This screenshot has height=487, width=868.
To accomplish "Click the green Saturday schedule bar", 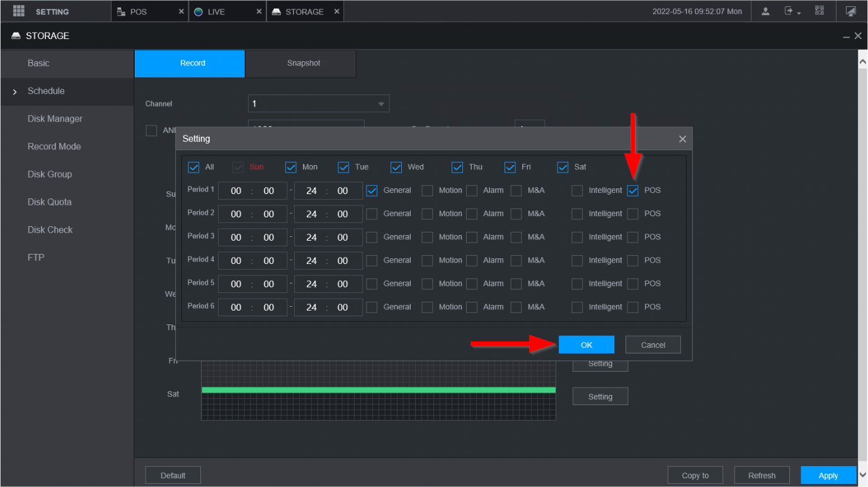I will pos(378,390).
